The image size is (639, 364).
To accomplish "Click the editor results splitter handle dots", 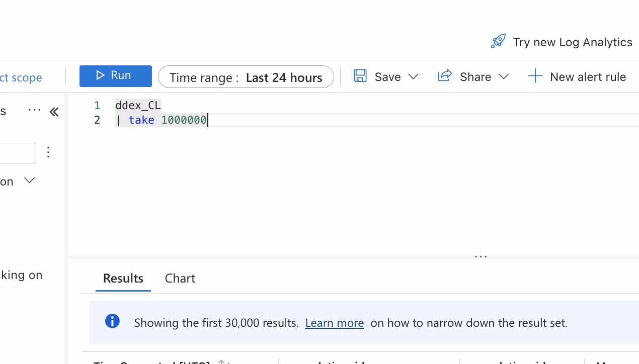I will (x=481, y=256).
